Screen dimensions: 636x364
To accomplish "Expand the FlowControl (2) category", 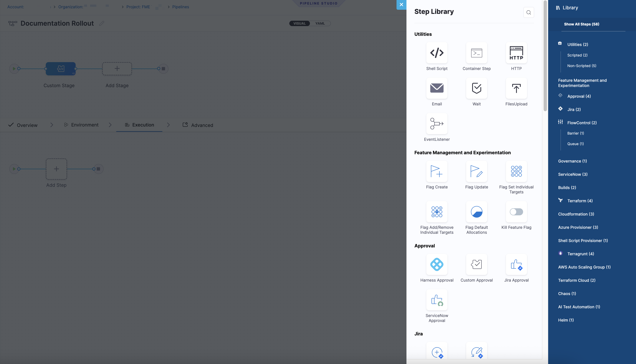I will 582,123.
